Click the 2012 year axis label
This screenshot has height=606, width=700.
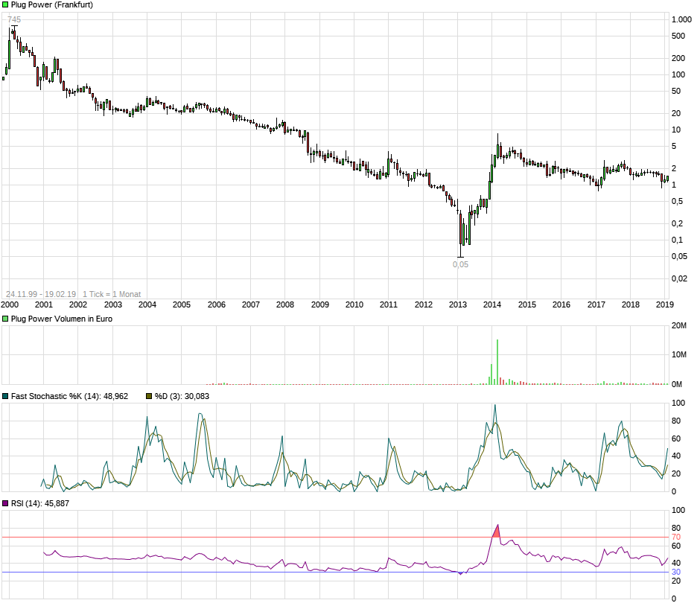click(424, 304)
